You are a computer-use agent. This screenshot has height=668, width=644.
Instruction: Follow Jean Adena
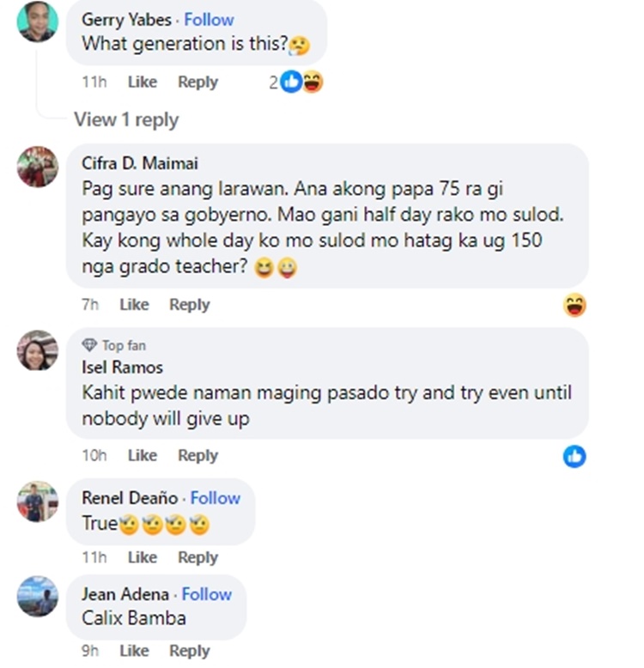pyautogui.click(x=207, y=594)
